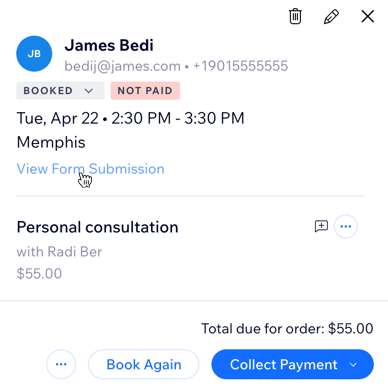Click the Tue, Apr 22 appointment time
The image size is (388, 392).
click(130, 118)
